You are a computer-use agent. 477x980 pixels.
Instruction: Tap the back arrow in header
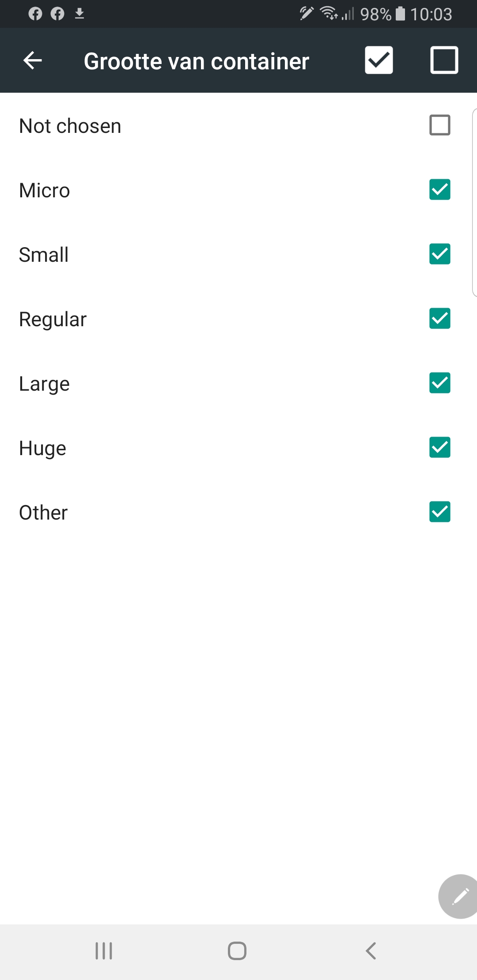pyautogui.click(x=33, y=60)
